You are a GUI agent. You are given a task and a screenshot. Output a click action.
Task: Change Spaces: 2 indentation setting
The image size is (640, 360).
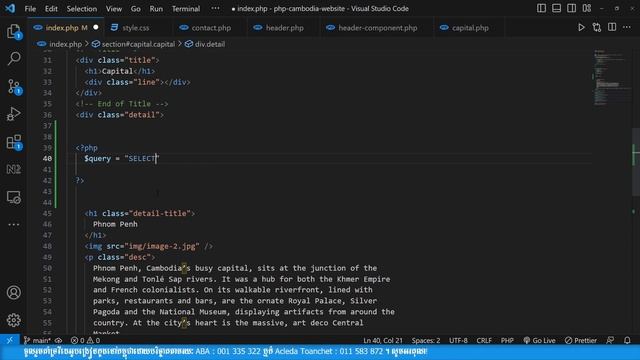tap(426, 340)
